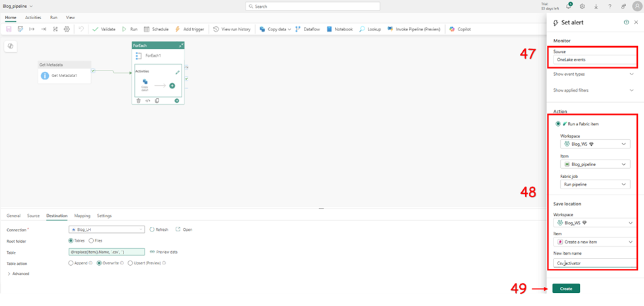Viewport: 644px width, 306px height.
Task: Click the Undo arrow in the toolbar
Action: coord(81,29)
